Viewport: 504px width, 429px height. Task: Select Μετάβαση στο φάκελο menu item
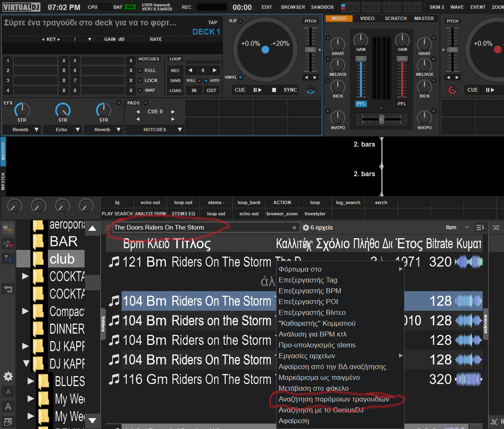coord(340,388)
